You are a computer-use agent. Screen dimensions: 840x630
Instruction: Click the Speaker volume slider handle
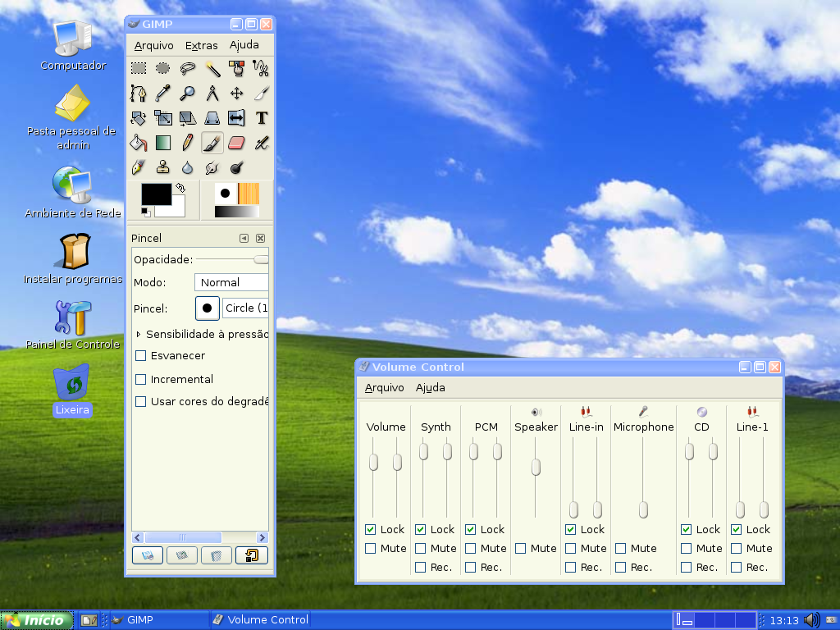tap(536, 467)
